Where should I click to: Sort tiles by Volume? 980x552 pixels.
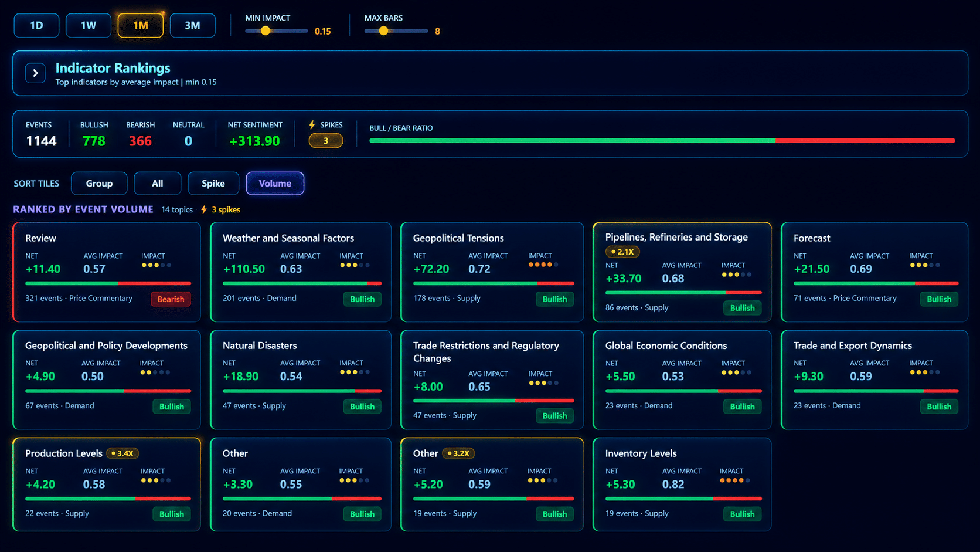(275, 184)
